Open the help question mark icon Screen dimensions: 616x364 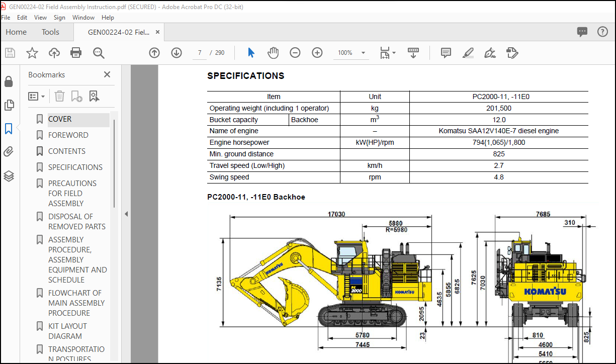pyautogui.click(x=602, y=32)
